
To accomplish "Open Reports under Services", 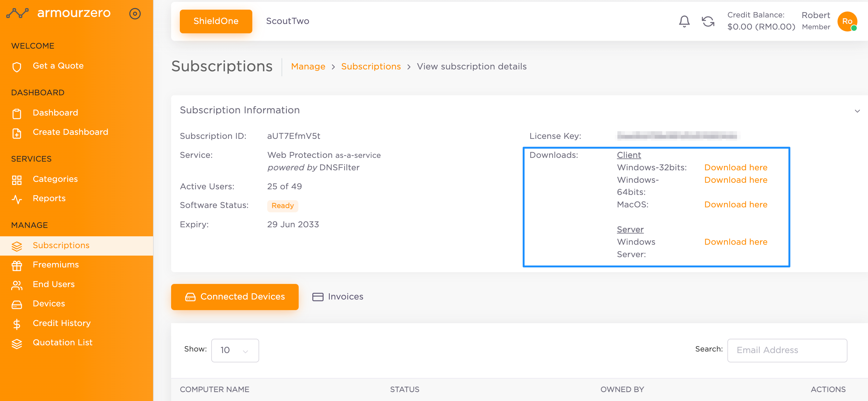I will pos(49,198).
